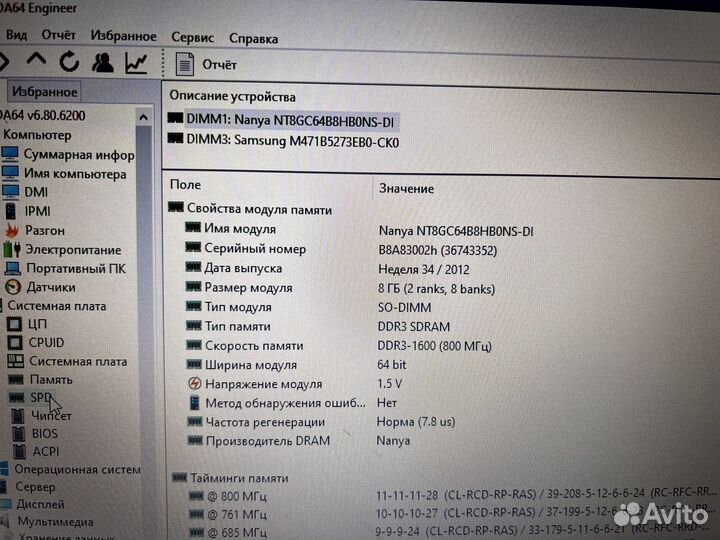
Task: Click the ЦП processor icon
Action: coord(14,324)
